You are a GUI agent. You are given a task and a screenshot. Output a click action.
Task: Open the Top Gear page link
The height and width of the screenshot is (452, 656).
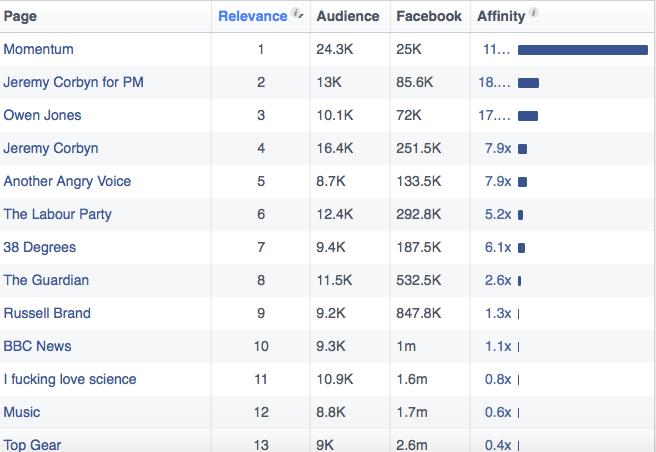pos(32,445)
